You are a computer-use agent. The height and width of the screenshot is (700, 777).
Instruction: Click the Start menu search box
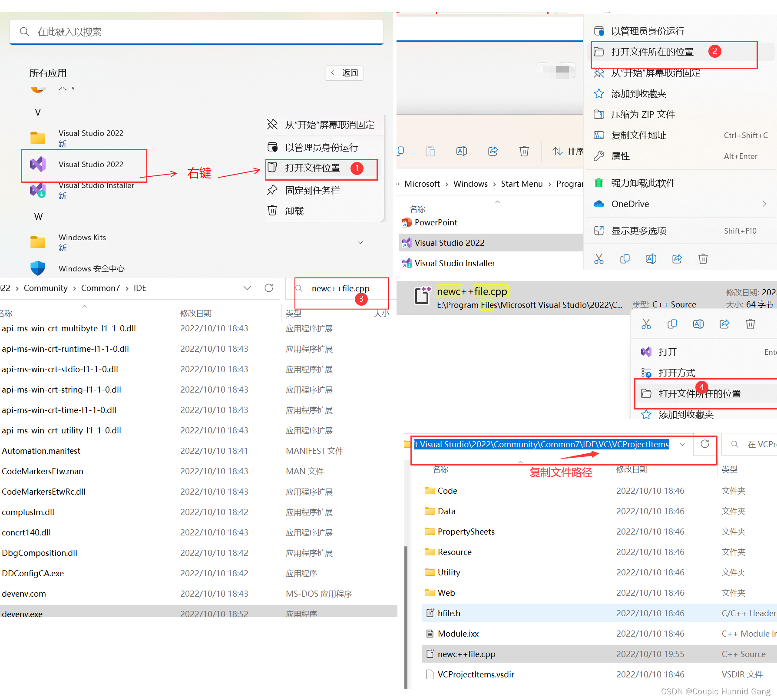pos(196,32)
